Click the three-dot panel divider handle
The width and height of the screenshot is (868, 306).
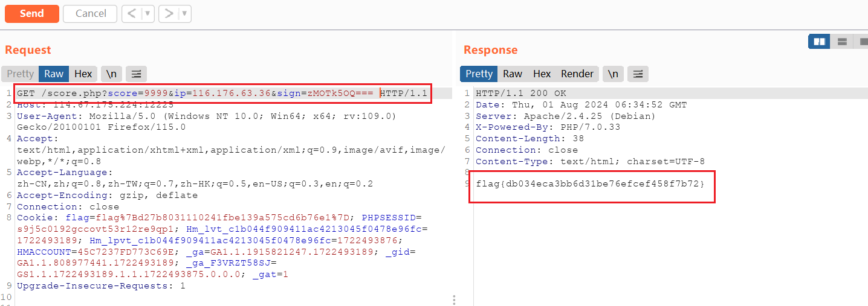coord(454,299)
